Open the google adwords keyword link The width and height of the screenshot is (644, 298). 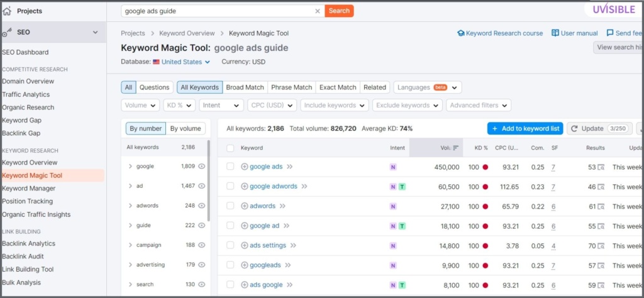click(274, 186)
